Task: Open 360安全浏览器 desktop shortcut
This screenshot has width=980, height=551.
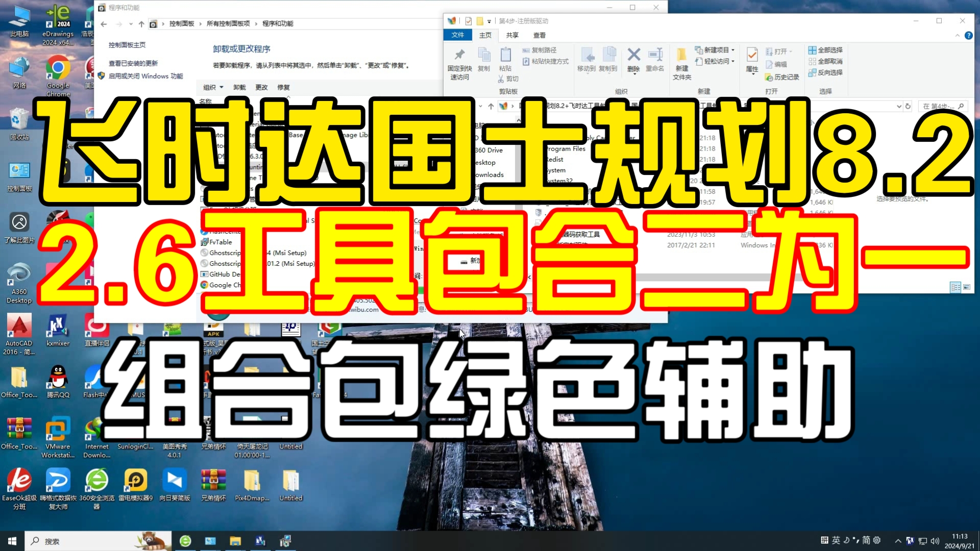Action: pos(96,489)
